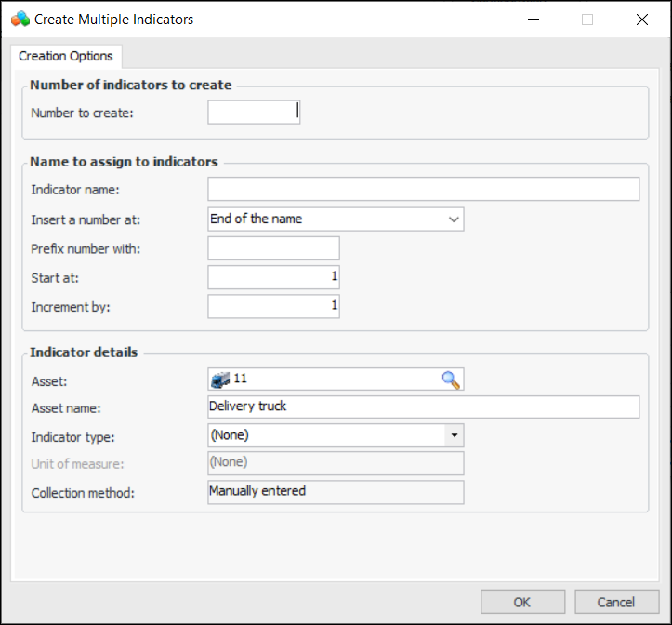This screenshot has width=672, height=625.
Task: Open the Indicator type dropdown arrow
Action: (x=454, y=435)
